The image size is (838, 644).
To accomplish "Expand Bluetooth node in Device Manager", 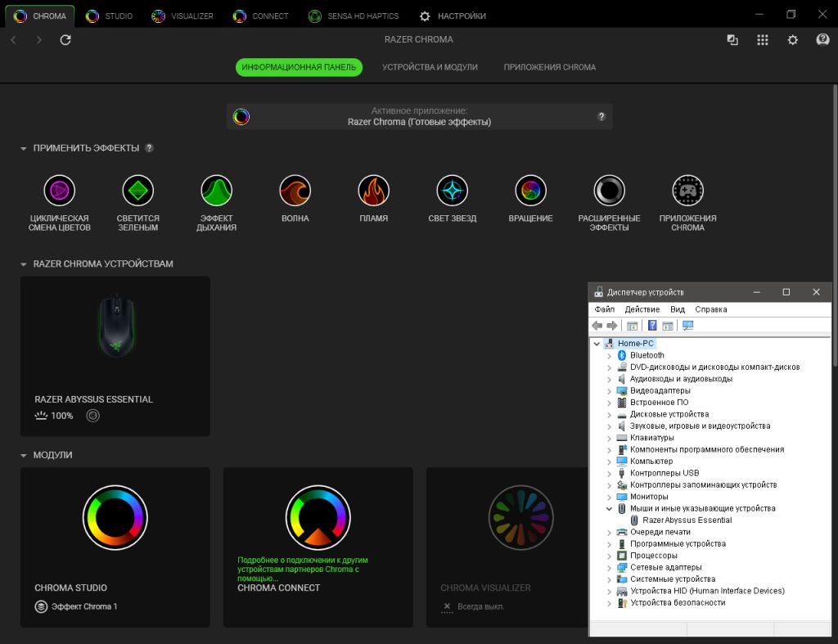I will [x=609, y=355].
